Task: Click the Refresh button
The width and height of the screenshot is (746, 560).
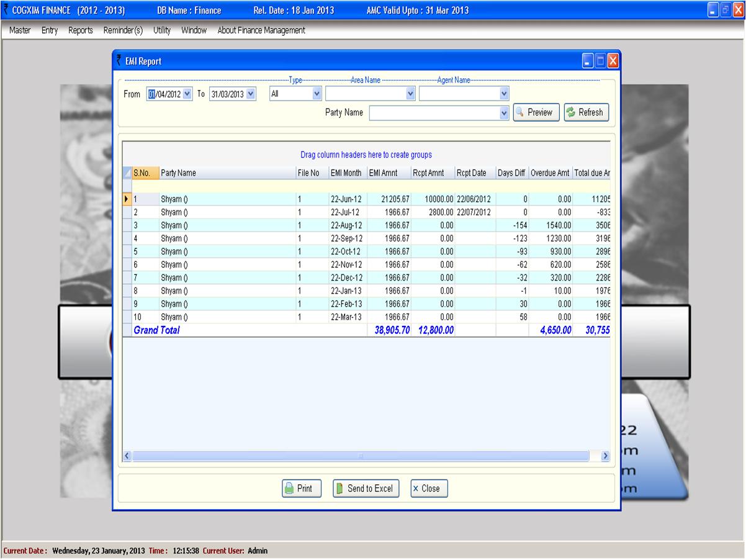Action: point(586,112)
